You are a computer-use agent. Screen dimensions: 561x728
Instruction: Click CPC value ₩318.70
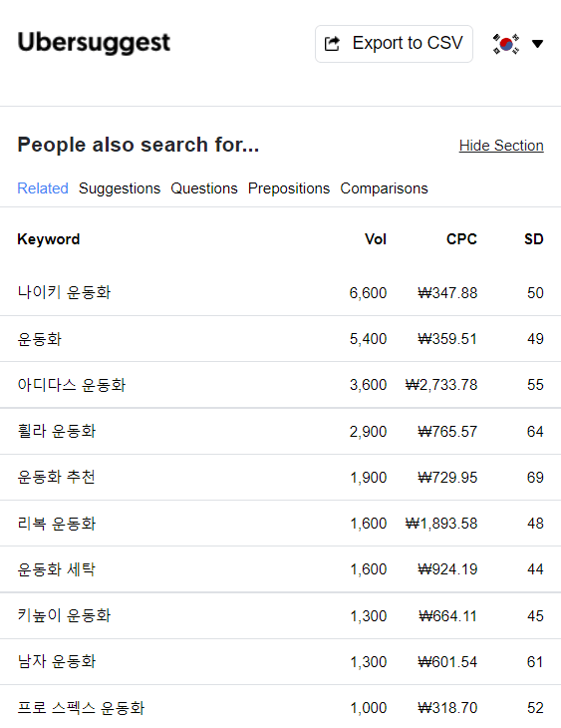[447, 708]
